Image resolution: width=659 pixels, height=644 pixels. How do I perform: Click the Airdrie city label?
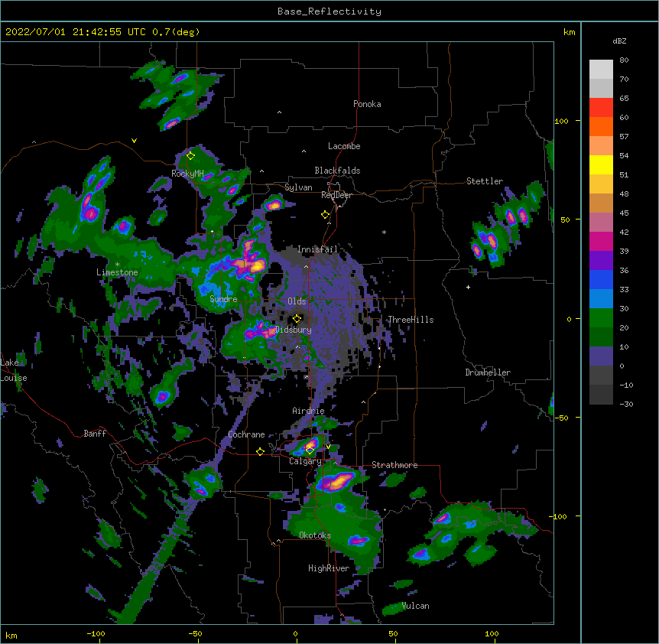309,411
